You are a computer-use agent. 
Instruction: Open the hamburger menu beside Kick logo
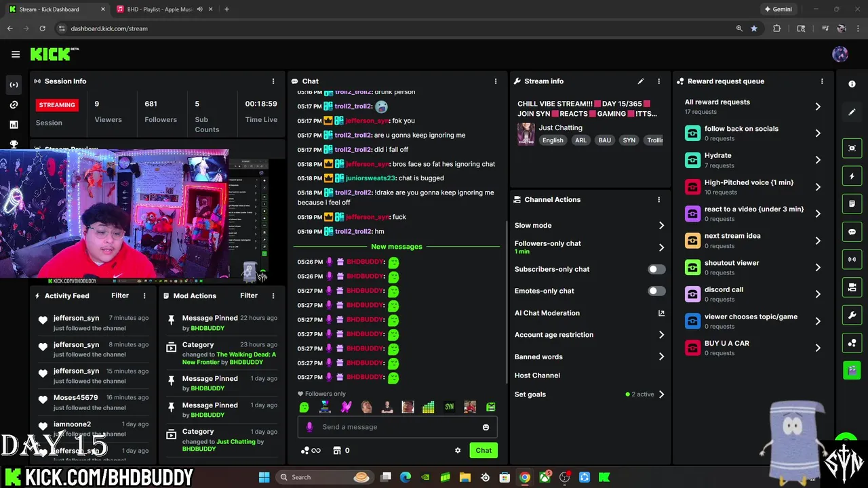point(16,54)
